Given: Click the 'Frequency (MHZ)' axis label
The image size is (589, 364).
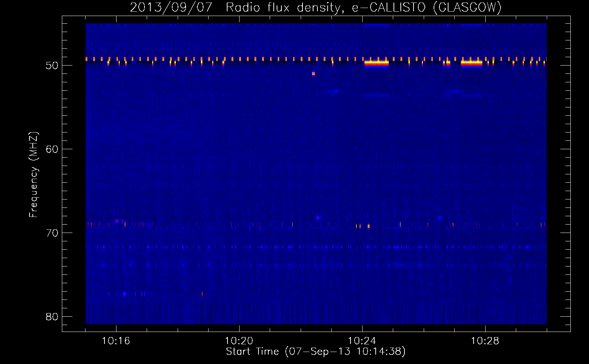Looking at the screenshot, I should pyautogui.click(x=33, y=174).
